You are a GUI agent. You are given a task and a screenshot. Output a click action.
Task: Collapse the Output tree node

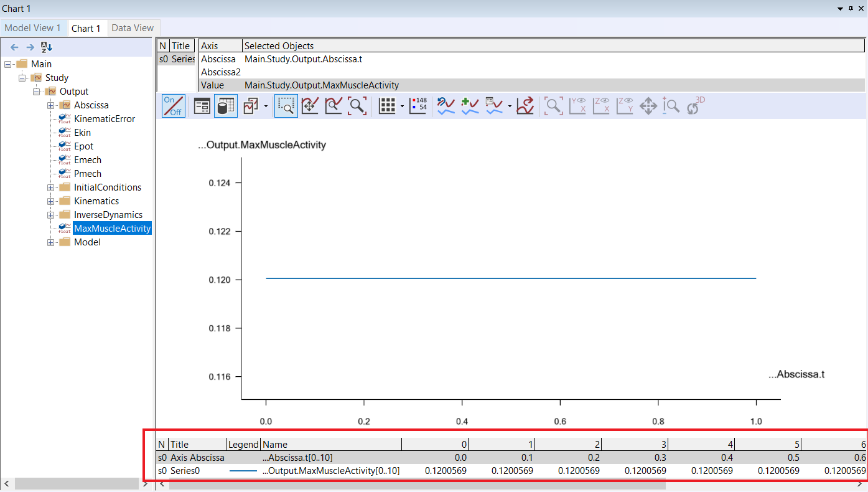(37, 92)
